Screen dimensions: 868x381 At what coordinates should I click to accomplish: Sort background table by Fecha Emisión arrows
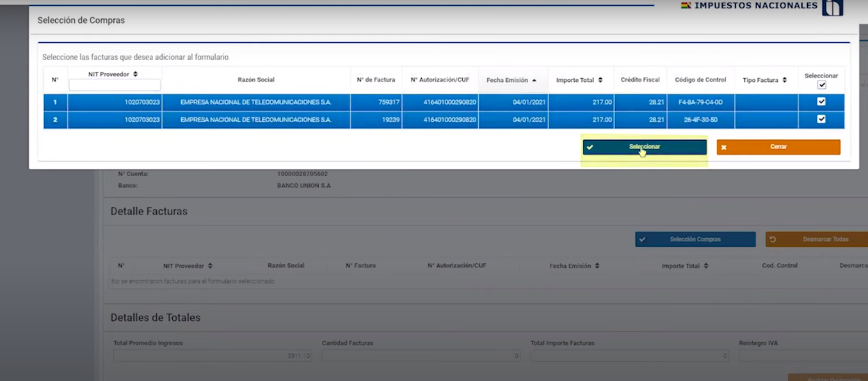pos(597,266)
